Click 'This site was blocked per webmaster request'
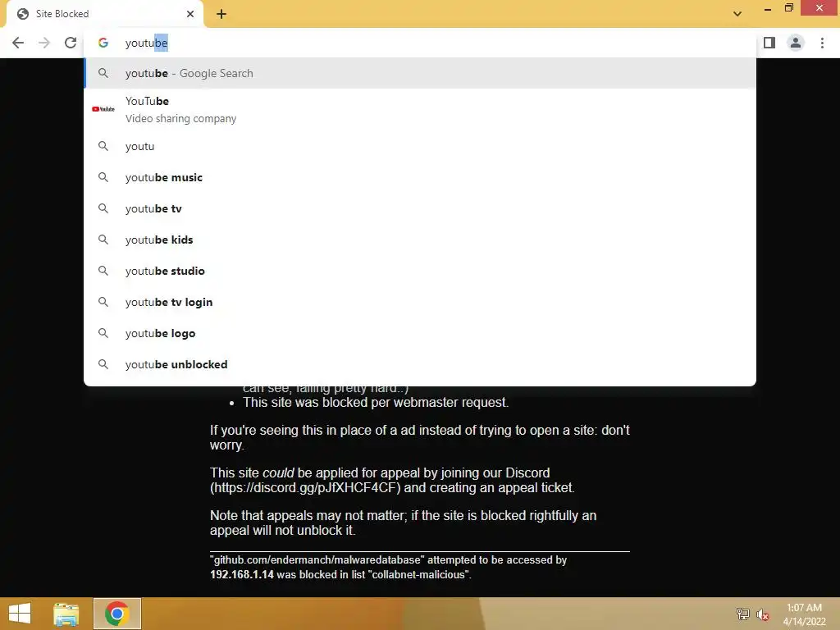The height and width of the screenshot is (630, 840). point(376,402)
